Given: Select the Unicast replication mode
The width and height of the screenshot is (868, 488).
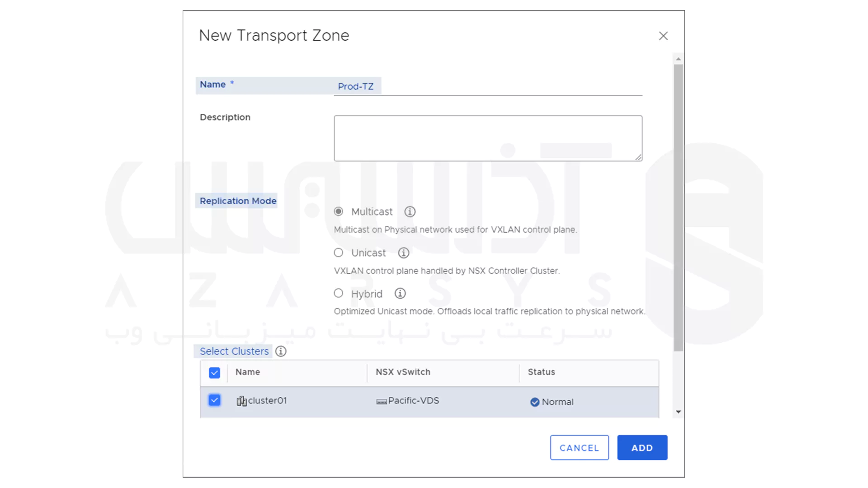Looking at the screenshot, I should tap(338, 253).
